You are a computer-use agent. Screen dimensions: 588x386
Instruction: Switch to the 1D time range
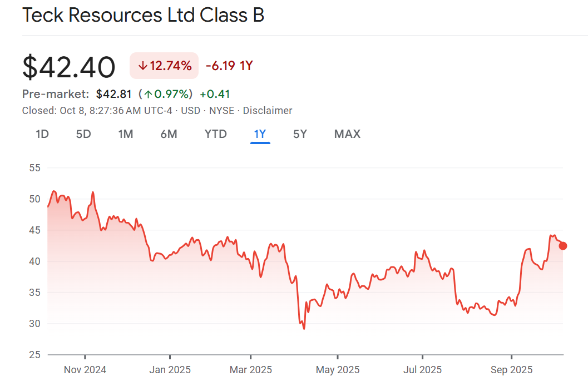[x=42, y=134]
